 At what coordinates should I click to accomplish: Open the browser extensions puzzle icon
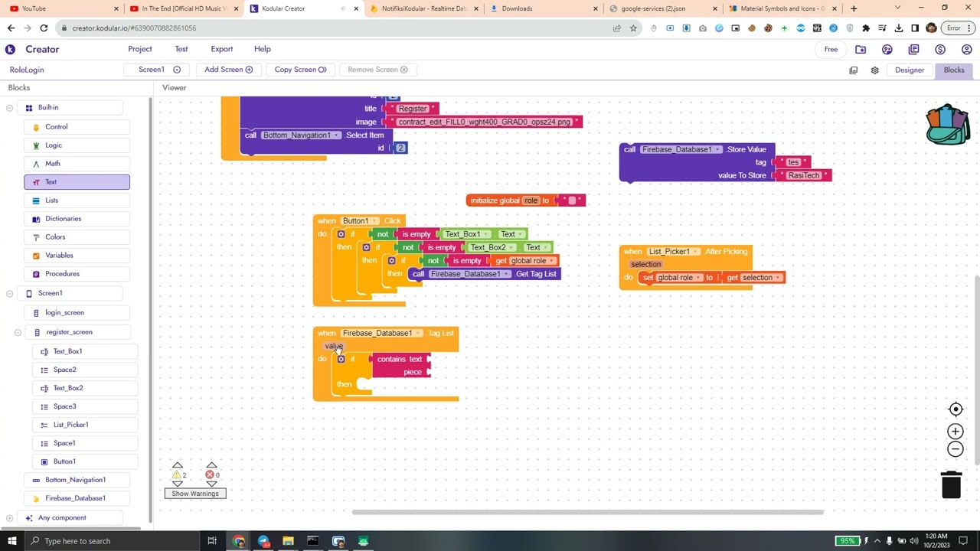866,28
